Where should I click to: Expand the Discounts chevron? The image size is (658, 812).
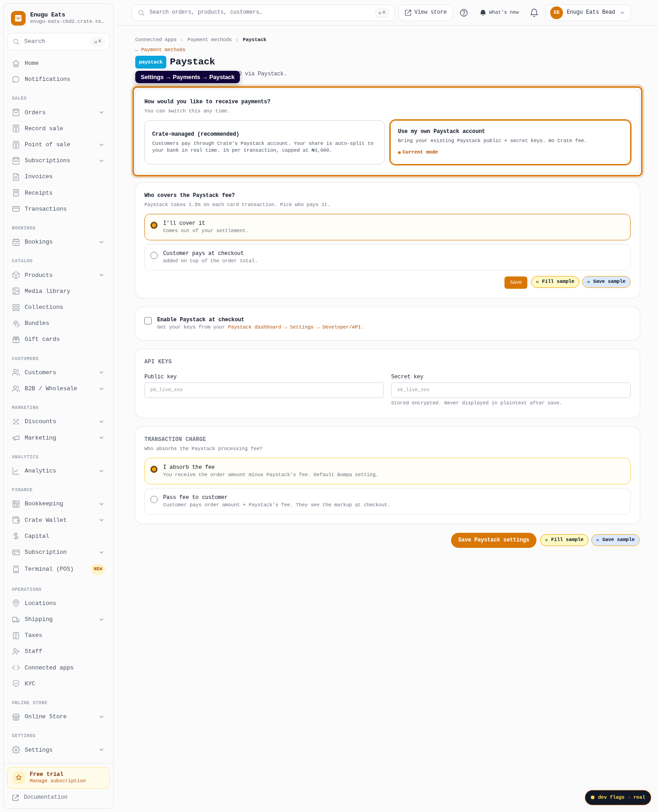101,422
